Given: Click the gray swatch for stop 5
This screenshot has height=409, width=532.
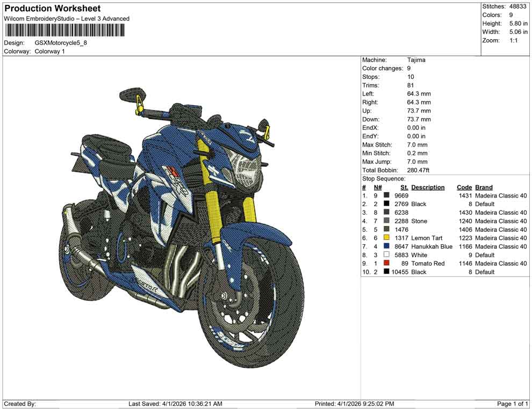Looking at the screenshot, I should [388, 229].
